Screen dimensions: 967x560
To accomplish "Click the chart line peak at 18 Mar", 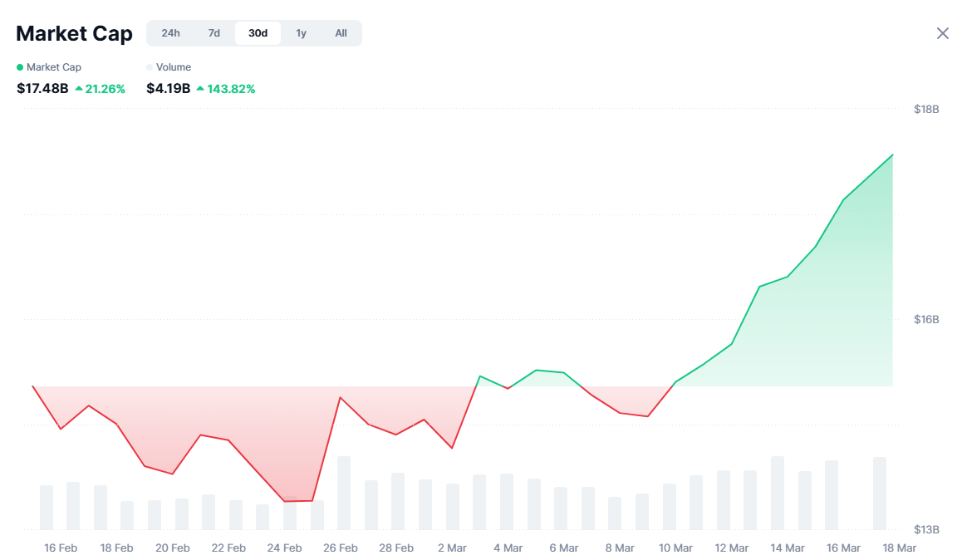I will click(x=892, y=155).
